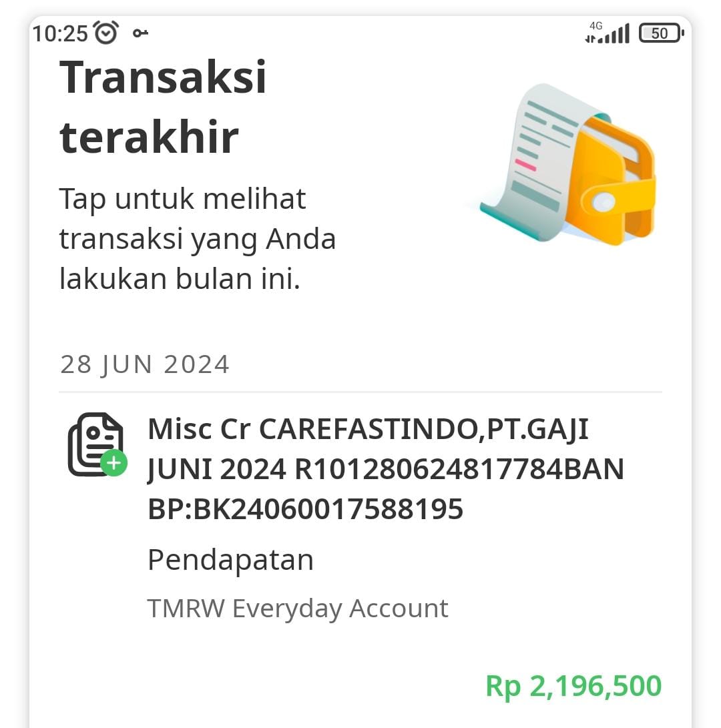This screenshot has height=728, width=721.
Task: Tap the 4G signal strength indicator
Action: (608, 33)
